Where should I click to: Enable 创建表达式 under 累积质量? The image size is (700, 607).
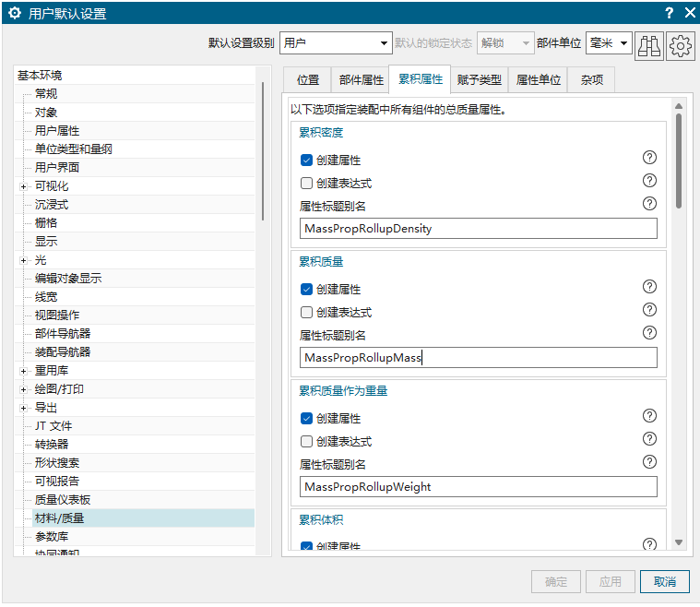coord(307,312)
